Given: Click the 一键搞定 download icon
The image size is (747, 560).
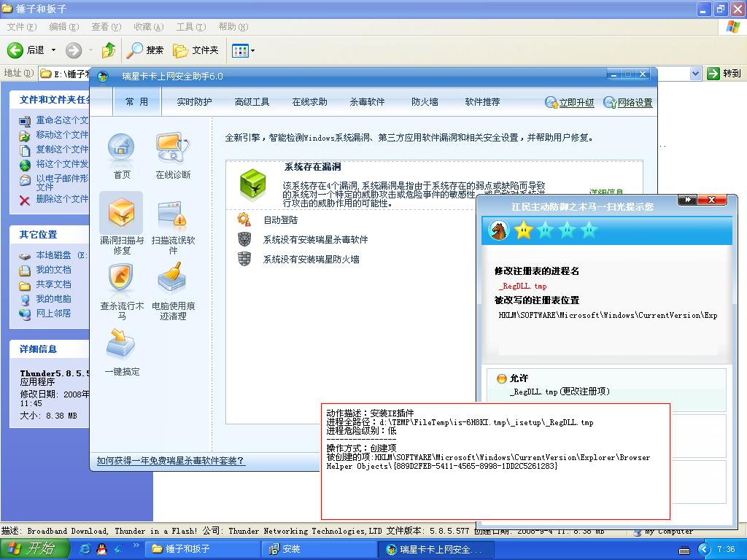Looking at the screenshot, I should (x=121, y=343).
